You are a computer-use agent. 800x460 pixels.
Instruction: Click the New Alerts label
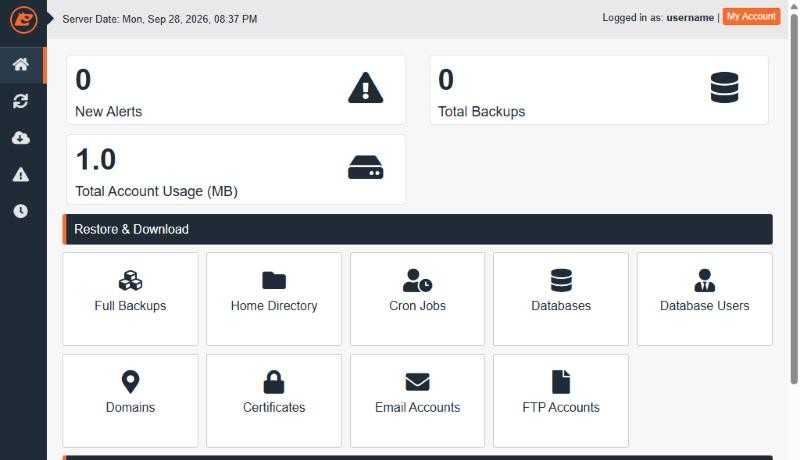[109, 111]
